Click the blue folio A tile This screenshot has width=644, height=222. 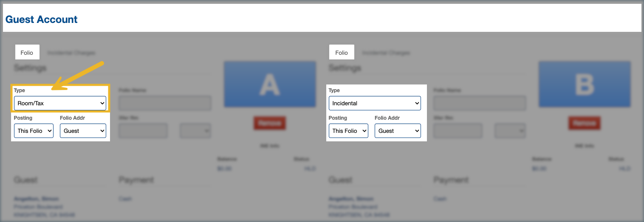(270, 84)
